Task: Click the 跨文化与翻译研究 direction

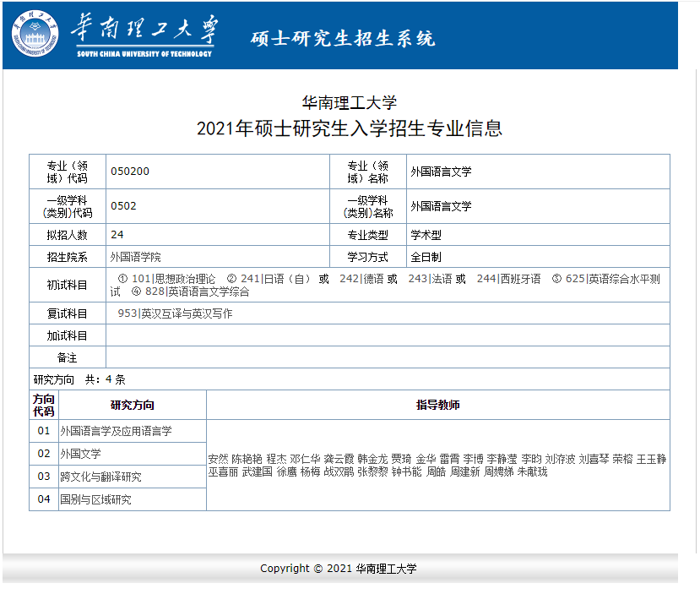Action: pyautogui.click(x=100, y=477)
